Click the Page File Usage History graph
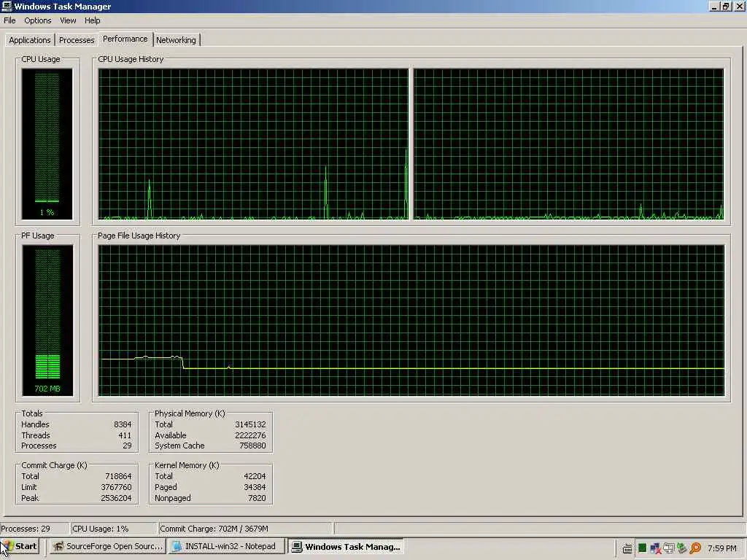 click(411, 320)
